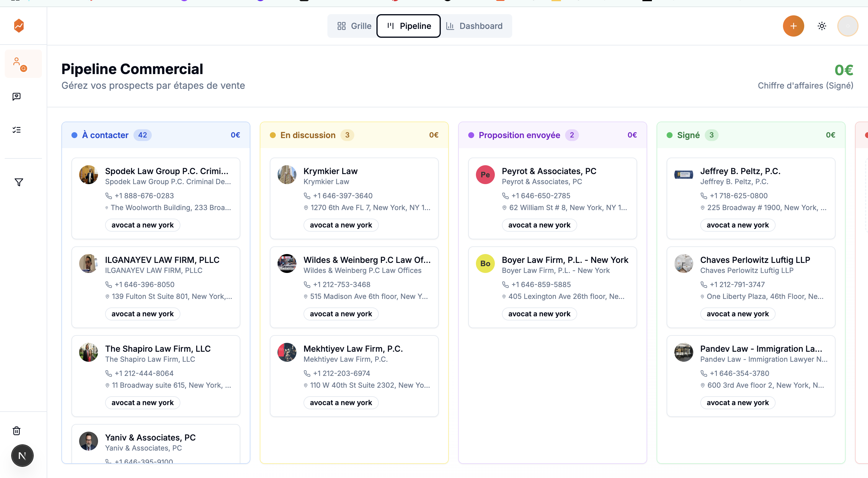The width and height of the screenshot is (868, 478).
Task: Click Wildes & Weinberg avocat a new york tag
Action: coord(341,314)
